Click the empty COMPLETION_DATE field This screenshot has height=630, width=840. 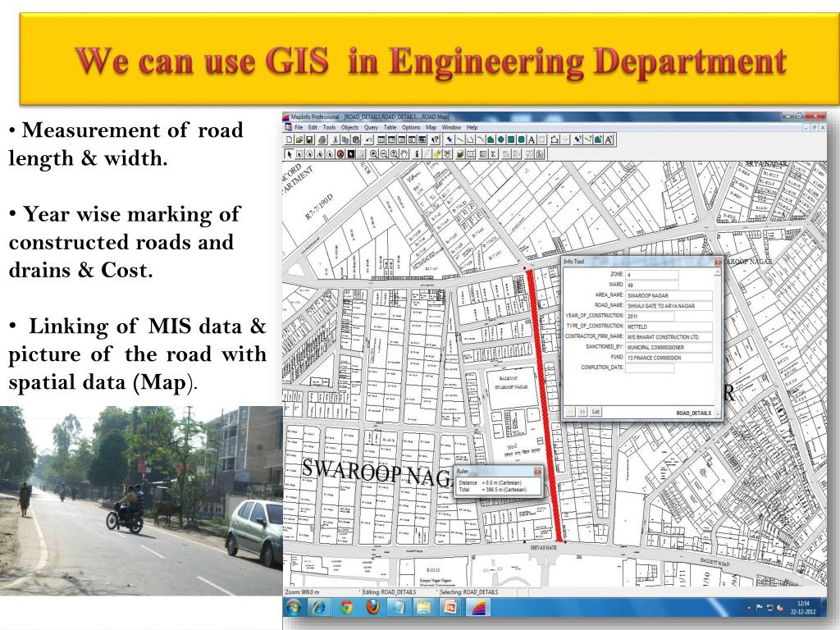pyautogui.click(x=650, y=367)
